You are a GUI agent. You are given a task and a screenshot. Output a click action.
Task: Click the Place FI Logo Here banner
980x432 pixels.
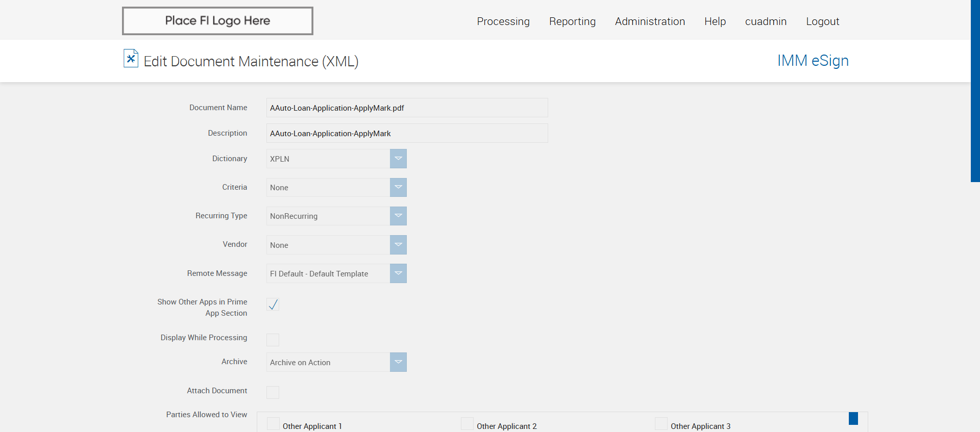(x=217, y=21)
